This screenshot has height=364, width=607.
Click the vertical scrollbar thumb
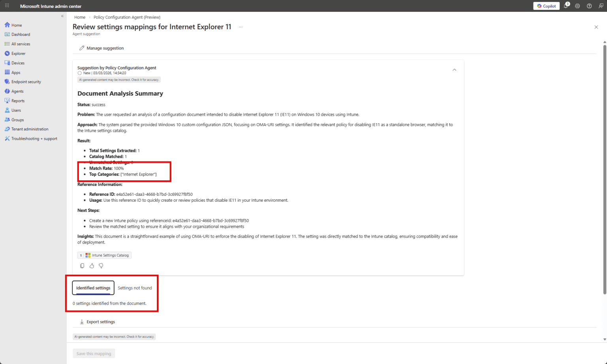pos(605,170)
